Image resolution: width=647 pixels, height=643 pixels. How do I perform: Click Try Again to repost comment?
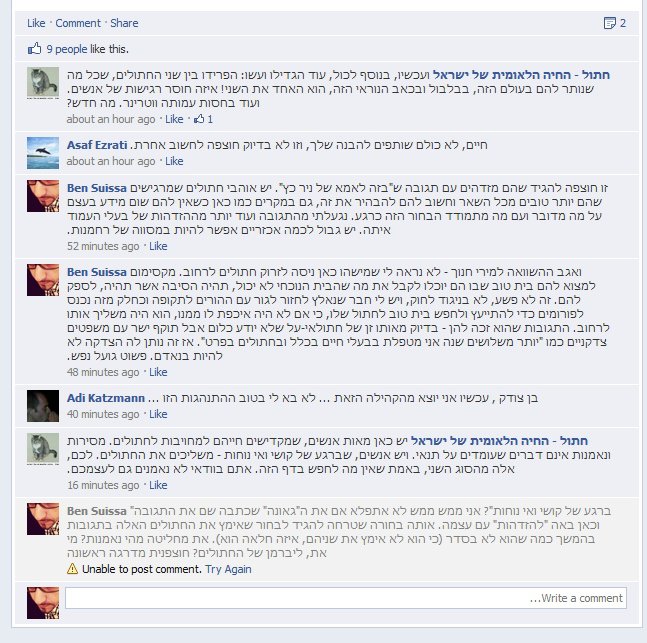click(x=228, y=569)
